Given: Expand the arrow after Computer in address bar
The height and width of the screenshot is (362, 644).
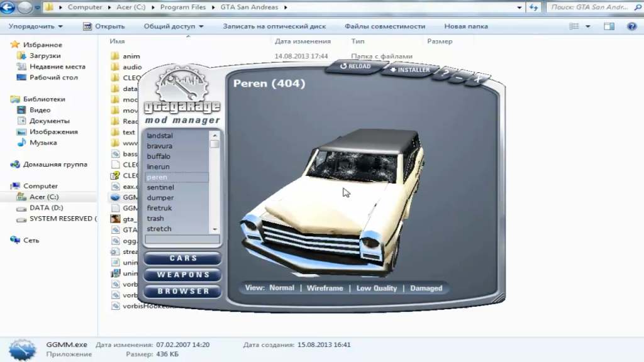Looking at the screenshot, I should tap(109, 8).
